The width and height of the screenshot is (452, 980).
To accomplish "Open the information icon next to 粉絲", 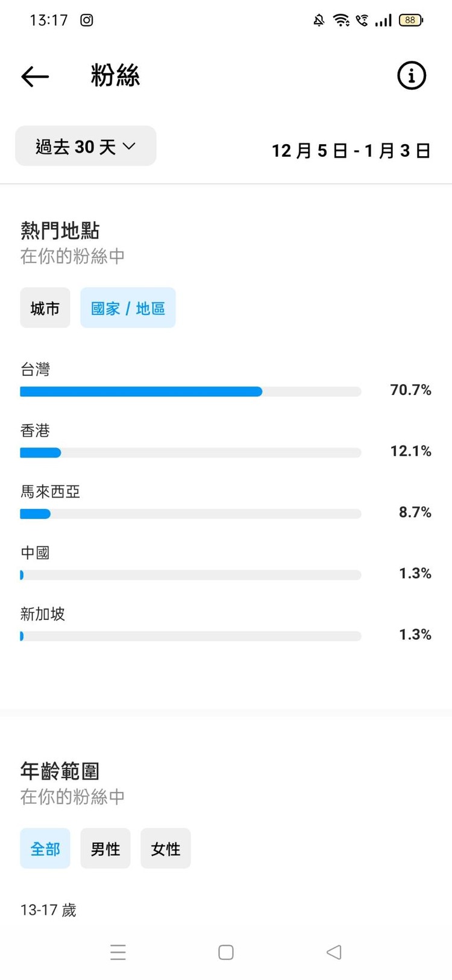I will tap(411, 76).
